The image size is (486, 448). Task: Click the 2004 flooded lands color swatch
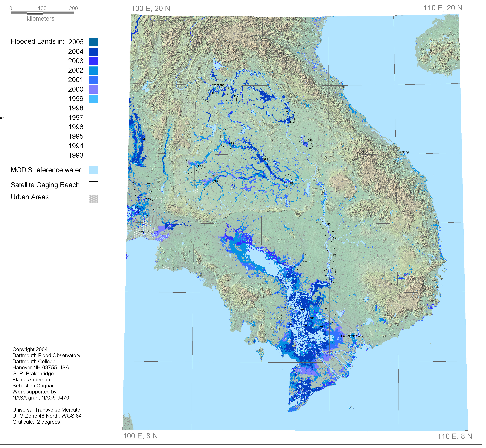(x=93, y=52)
